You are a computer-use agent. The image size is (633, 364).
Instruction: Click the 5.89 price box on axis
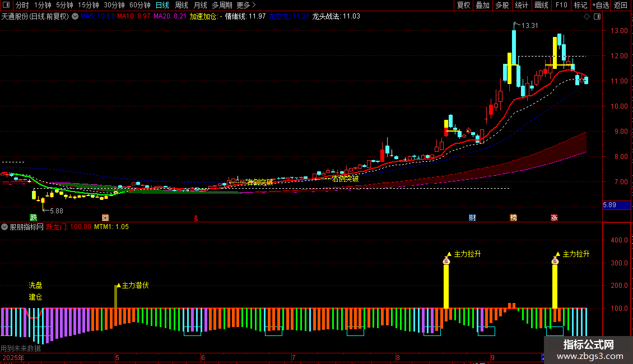616,205
